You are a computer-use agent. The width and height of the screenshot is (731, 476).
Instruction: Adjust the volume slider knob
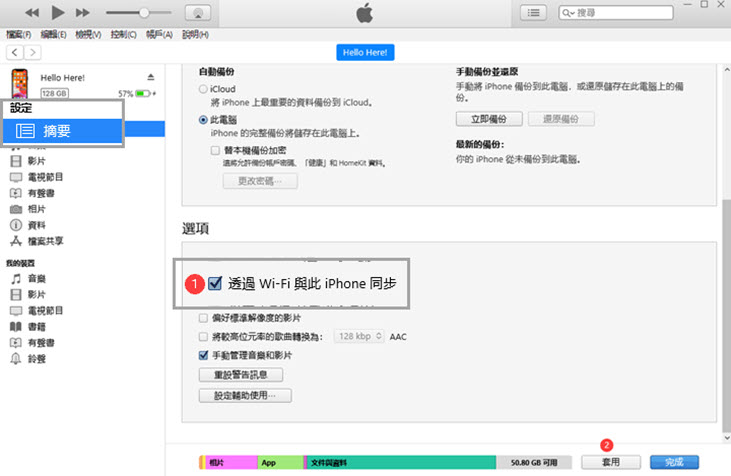point(144,13)
